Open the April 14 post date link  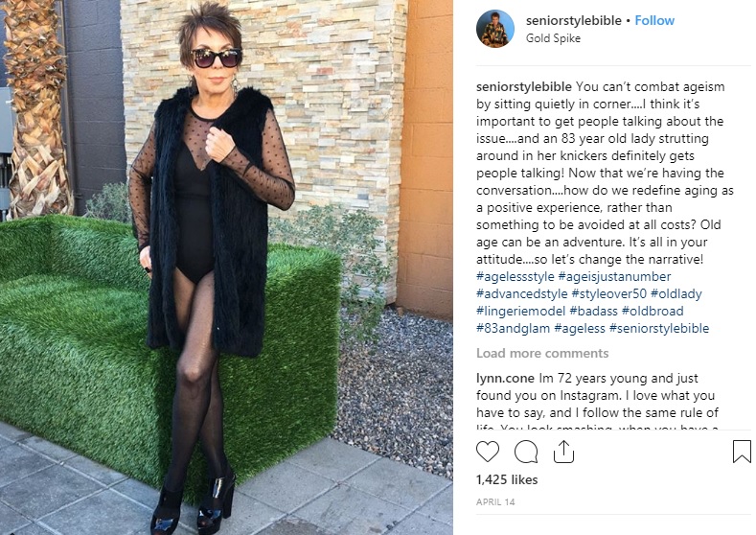coord(495,502)
